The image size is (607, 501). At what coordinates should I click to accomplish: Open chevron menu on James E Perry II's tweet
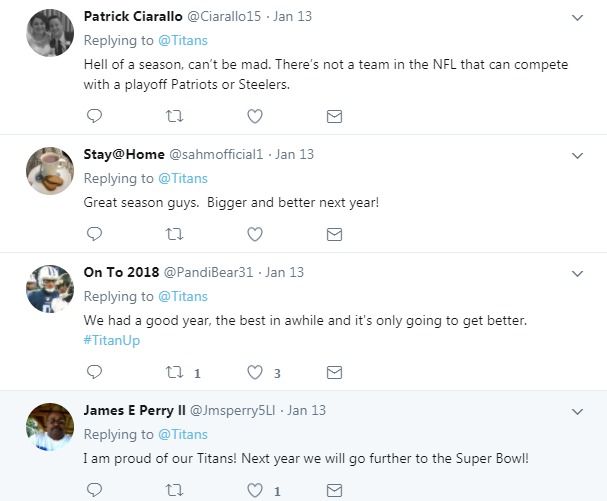pyautogui.click(x=577, y=411)
